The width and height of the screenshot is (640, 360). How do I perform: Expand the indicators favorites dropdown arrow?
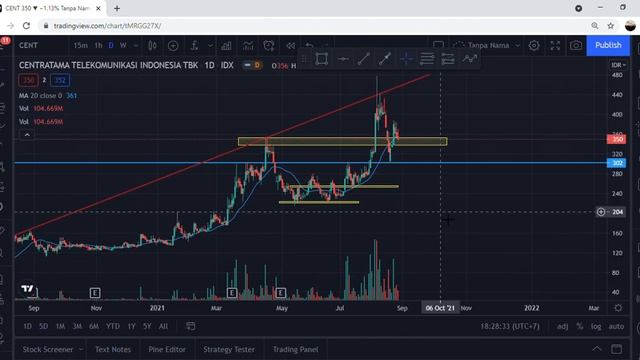(210, 46)
